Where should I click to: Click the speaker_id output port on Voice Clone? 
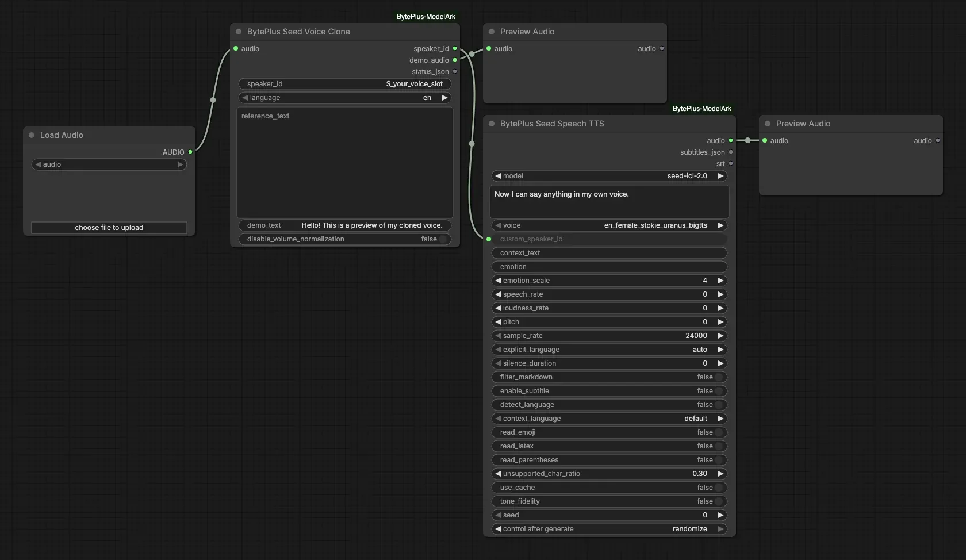[x=455, y=49]
